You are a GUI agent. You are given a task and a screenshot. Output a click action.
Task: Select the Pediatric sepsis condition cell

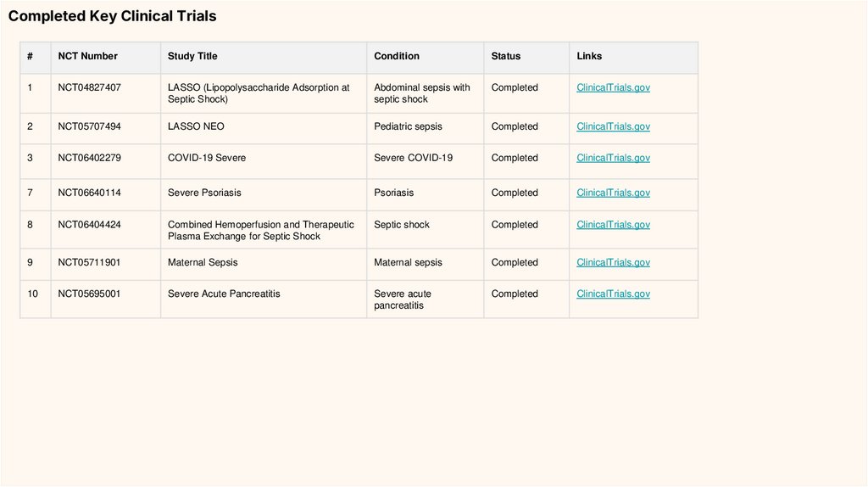point(408,126)
